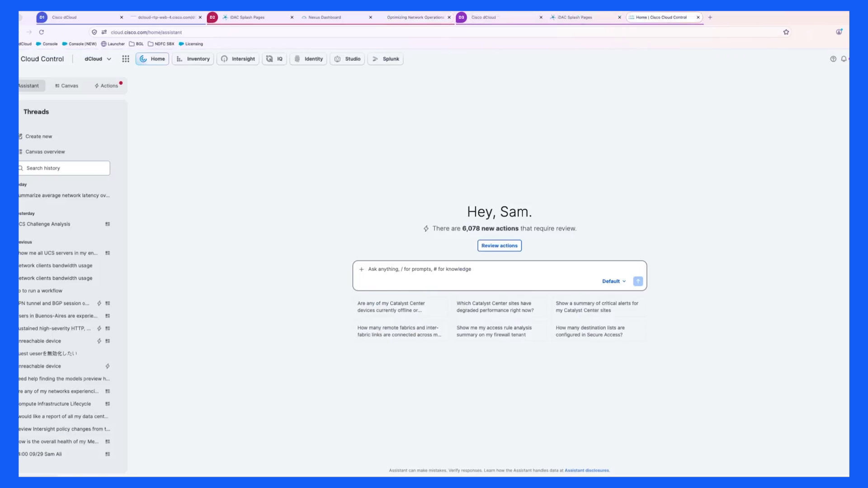Open the Licensing bookmark
This screenshot has width=868, height=488.
(x=191, y=44)
